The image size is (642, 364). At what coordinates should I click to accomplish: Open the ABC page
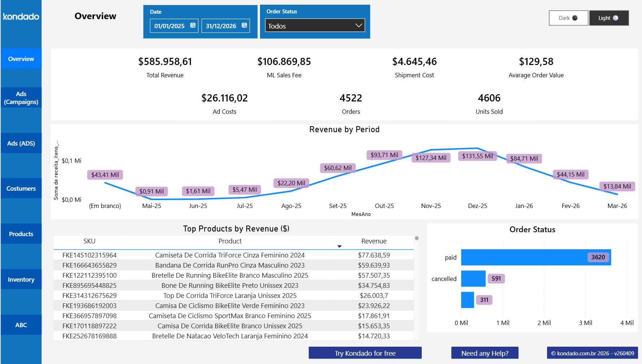click(21, 325)
